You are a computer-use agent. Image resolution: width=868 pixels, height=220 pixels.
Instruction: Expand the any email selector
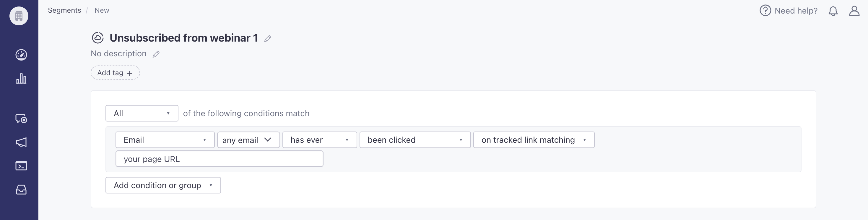tap(249, 140)
